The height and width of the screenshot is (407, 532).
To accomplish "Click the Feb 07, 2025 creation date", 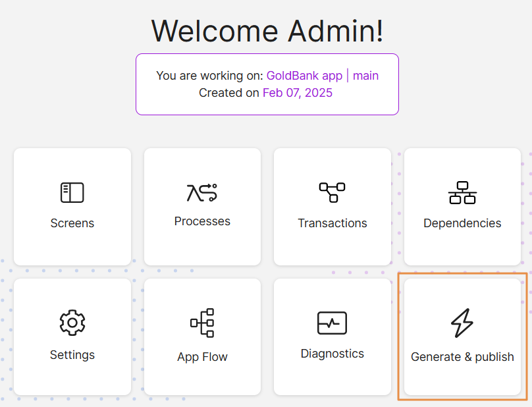I will click(x=298, y=93).
